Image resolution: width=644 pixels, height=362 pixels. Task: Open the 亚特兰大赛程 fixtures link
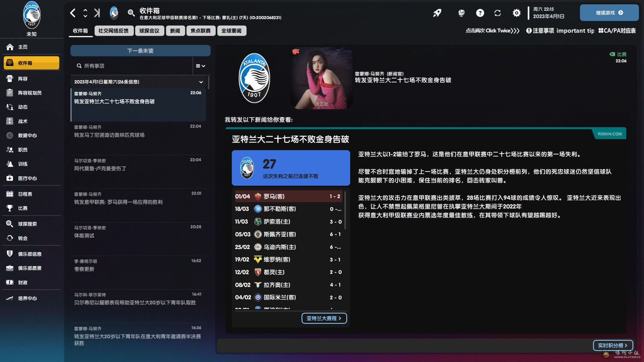[x=324, y=318]
